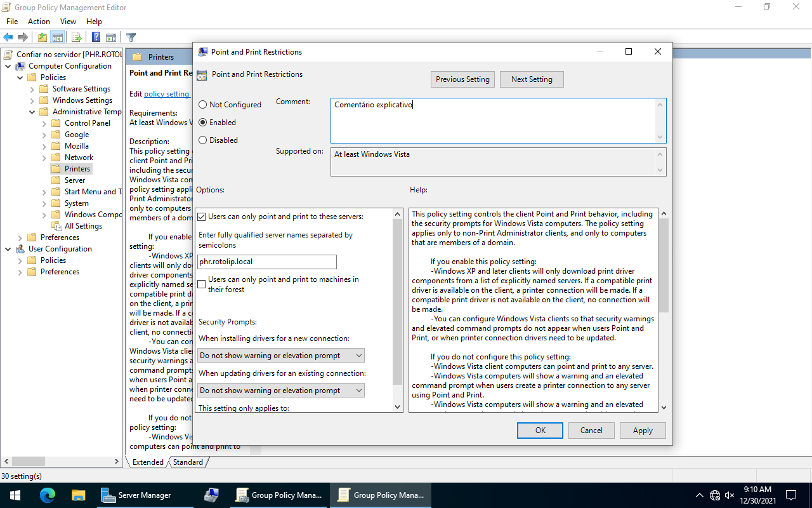The width and height of the screenshot is (812, 508).
Task: Enable 'point and print to machines in their forest'
Action: [202, 284]
